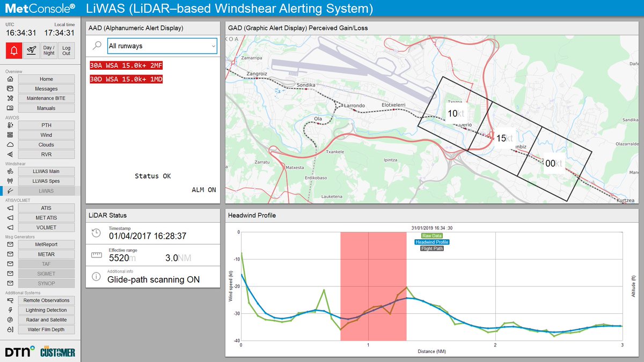Click the Log Out button
The image size is (644, 362).
pyautogui.click(x=66, y=50)
